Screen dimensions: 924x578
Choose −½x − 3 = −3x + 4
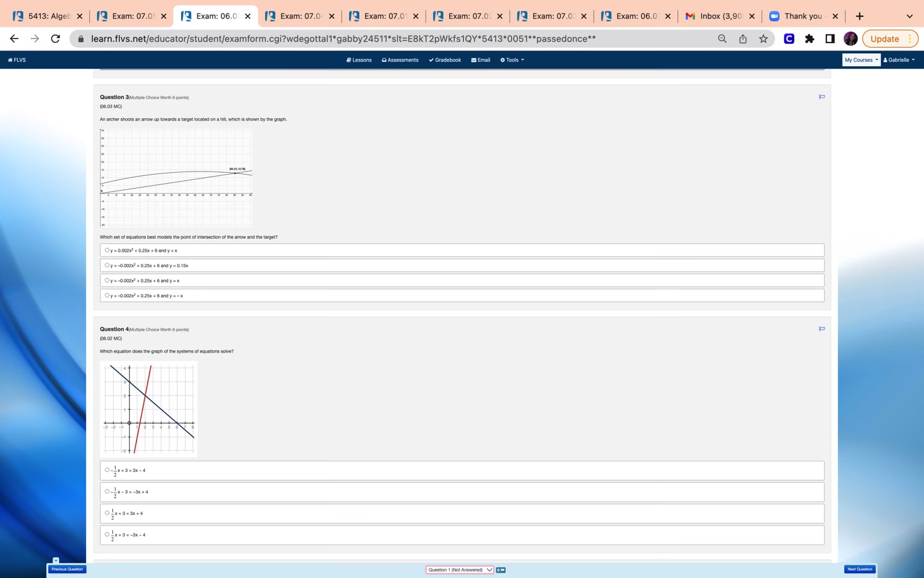[462, 492]
